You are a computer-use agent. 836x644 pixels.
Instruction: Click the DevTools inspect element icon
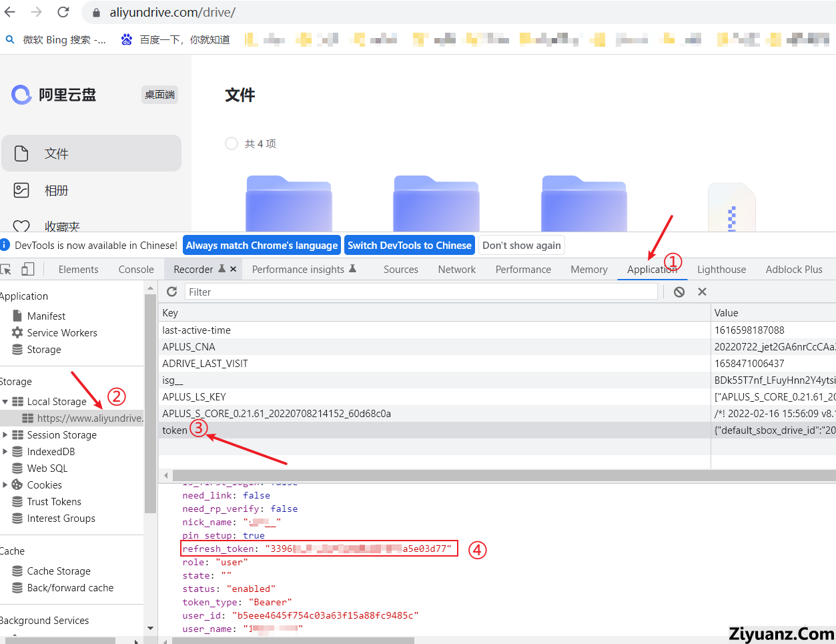coord(6,269)
